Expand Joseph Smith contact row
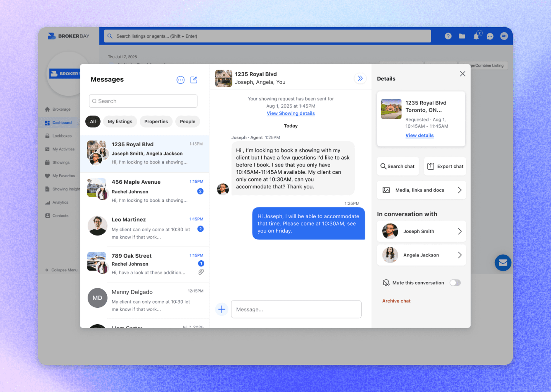This screenshot has height=392, width=551. [x=421, y=231]
